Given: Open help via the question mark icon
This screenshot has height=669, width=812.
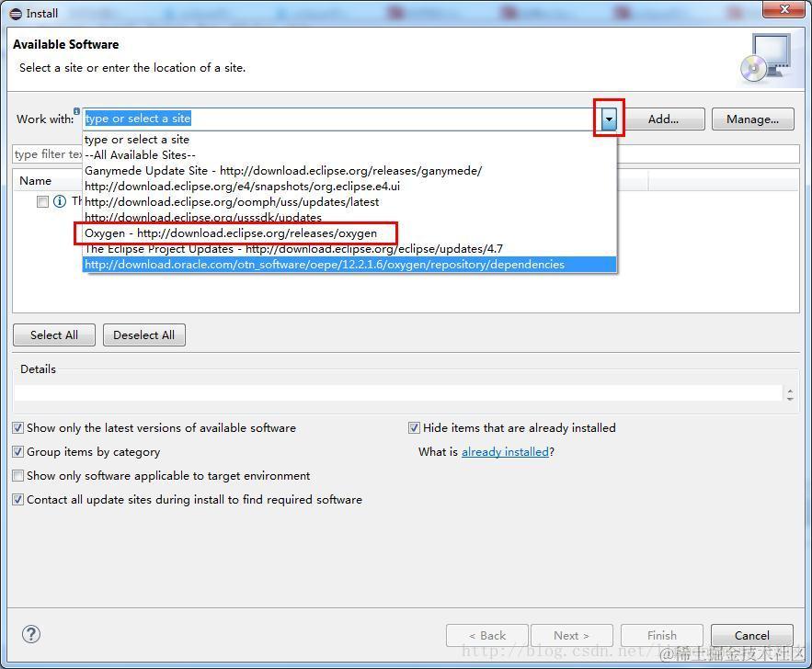Looking at the screenshot, I should pyautogui.click(x=31, y=634).
